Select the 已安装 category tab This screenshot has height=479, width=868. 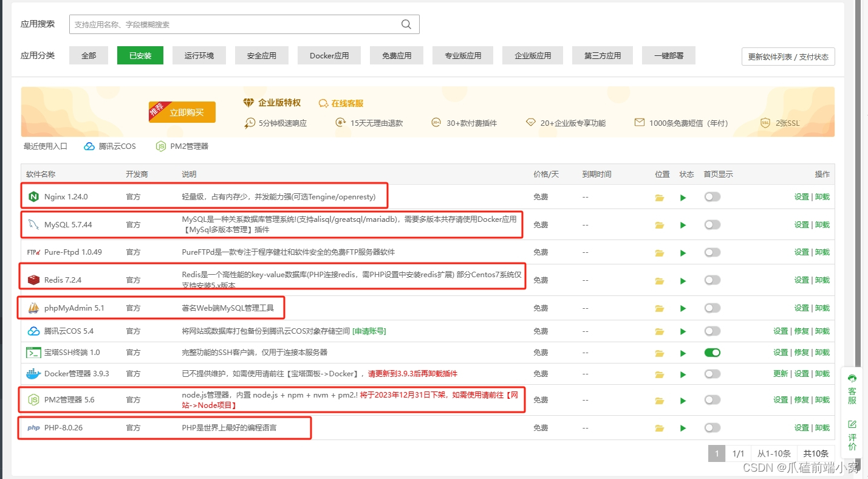140,55
